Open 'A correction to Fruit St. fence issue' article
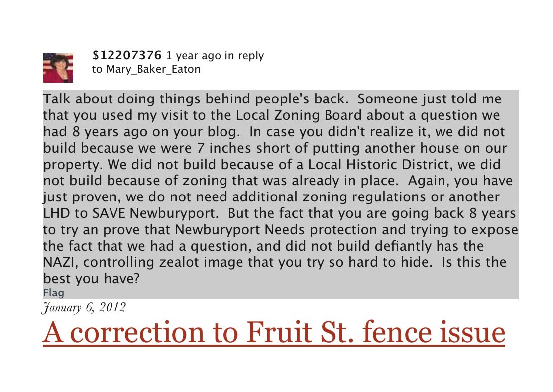553x392 pixels. [x=274, y=332]
